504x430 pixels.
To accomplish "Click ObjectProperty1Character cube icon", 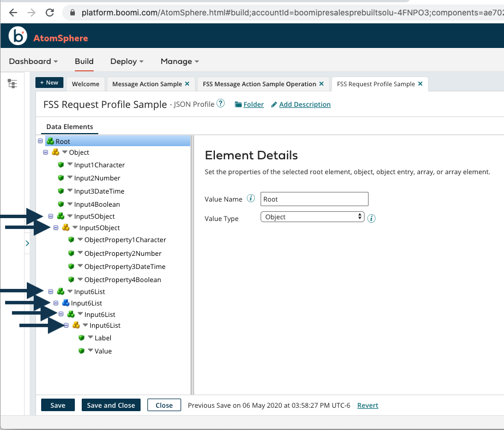I will click(71, 239).
